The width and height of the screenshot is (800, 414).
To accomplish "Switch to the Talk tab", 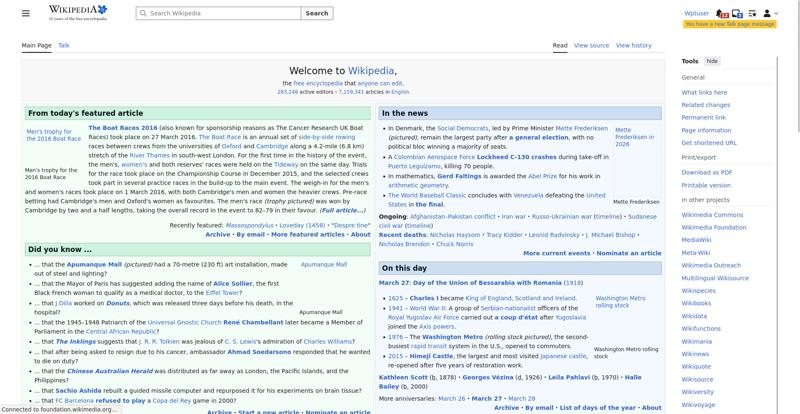I will pos(64,46).
